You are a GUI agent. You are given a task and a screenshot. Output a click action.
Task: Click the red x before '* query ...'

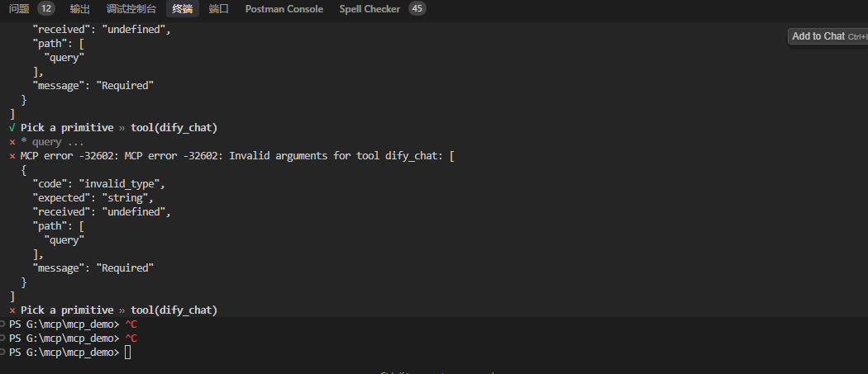12,142
